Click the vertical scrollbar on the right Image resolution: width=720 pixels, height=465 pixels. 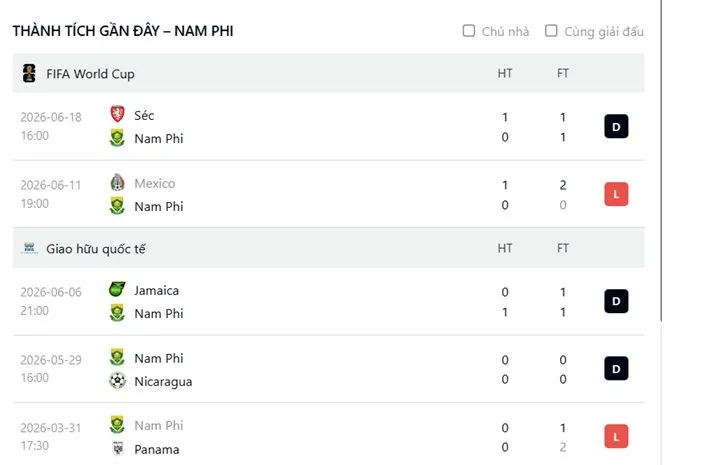(x=661, y=161)
